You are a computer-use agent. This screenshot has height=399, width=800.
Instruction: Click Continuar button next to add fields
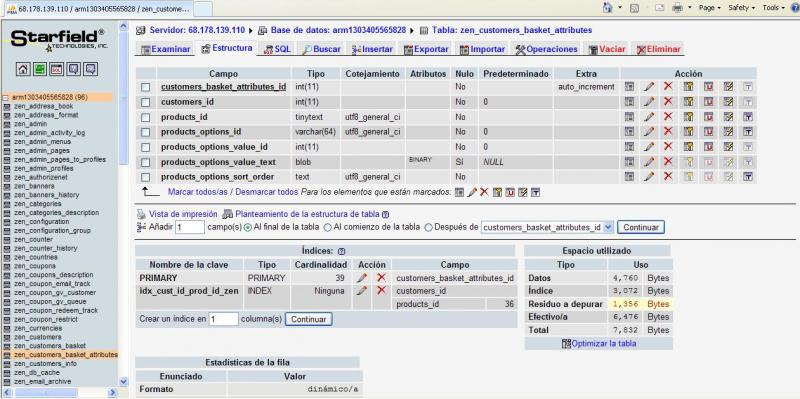(641, 227)
